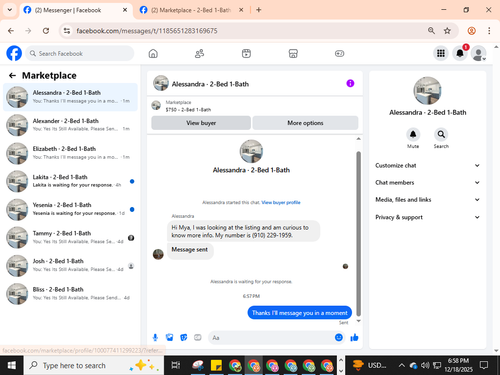Click the View buyer button
This screenshot has width=500, height=375.
tap(201, 123)
